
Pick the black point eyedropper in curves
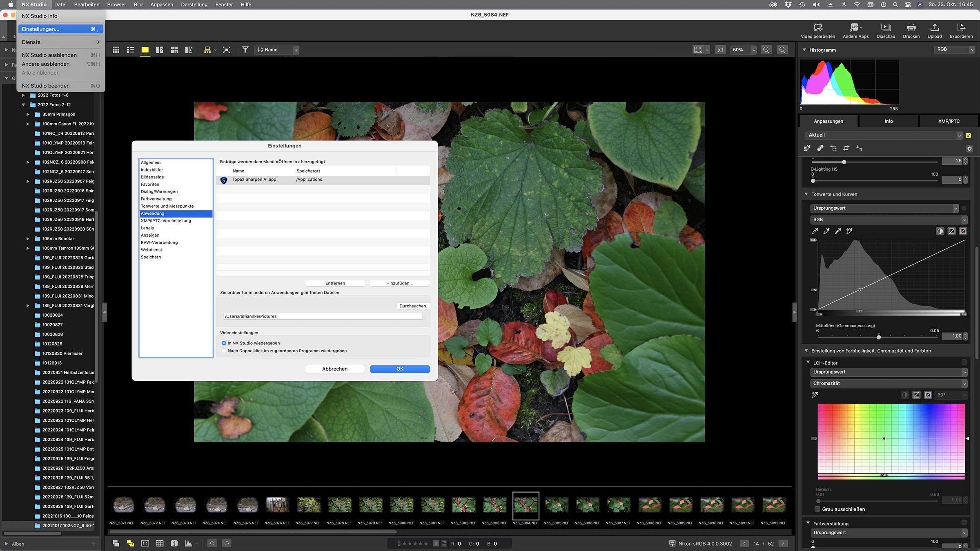click(x=815, y=231)
